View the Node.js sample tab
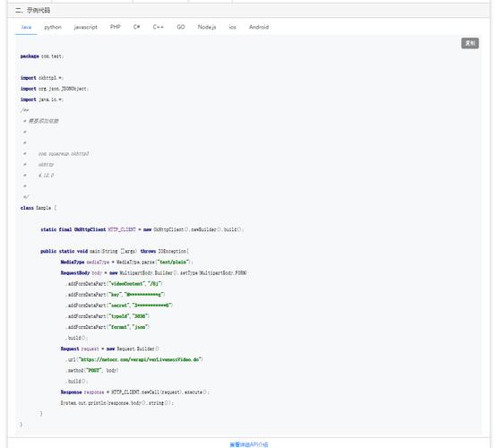498x448 pixels. pos(207,27)
